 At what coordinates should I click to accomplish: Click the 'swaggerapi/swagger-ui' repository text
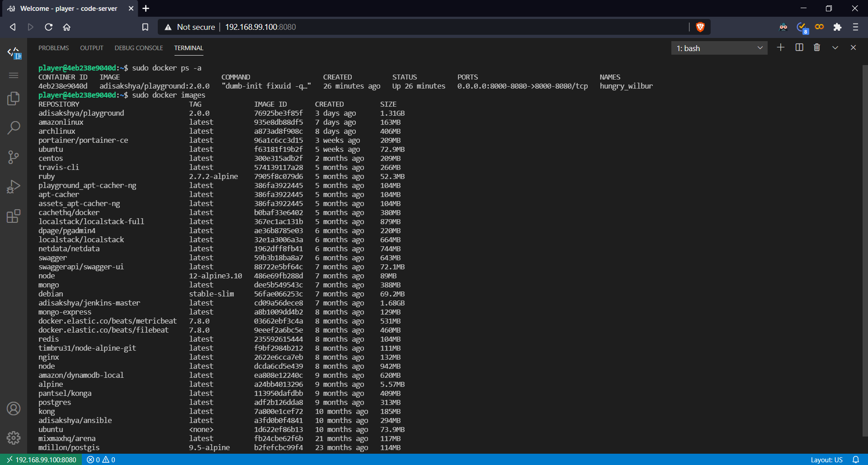pos(81,267)
